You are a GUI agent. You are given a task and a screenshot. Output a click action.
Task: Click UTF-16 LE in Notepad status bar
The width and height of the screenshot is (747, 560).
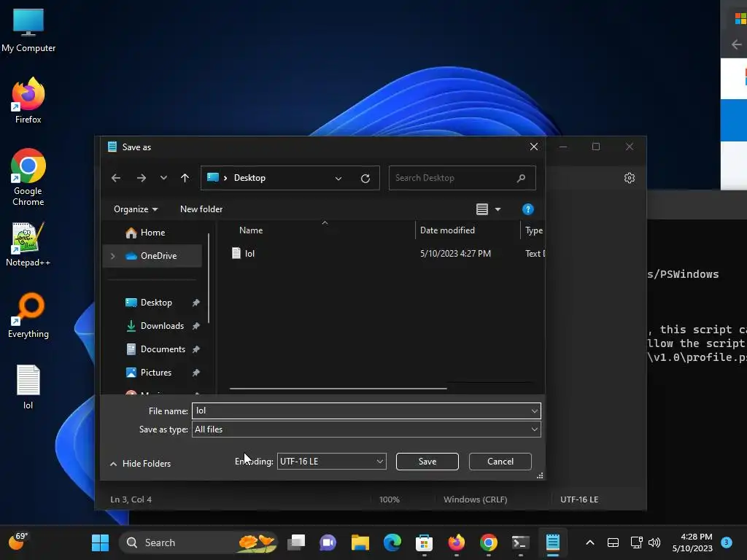[x=579, y=499]
